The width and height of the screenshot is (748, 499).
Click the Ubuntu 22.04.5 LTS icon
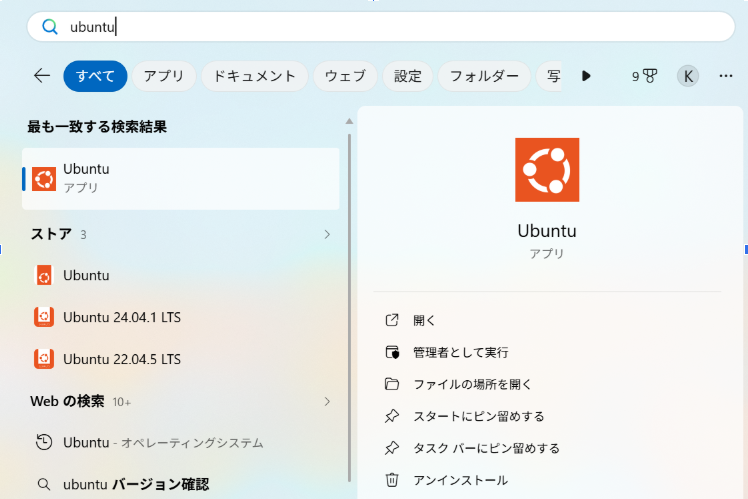tap(44, 359)
